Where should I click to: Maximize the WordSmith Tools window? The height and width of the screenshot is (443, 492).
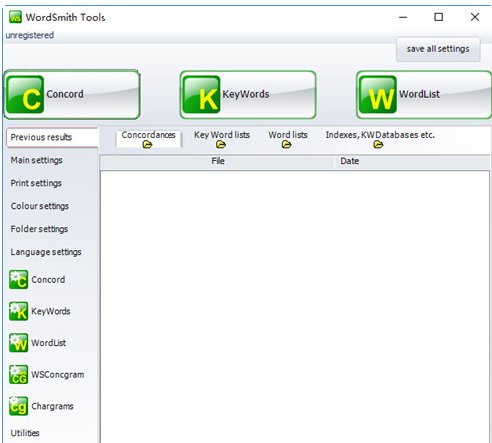tap(439, 17)
